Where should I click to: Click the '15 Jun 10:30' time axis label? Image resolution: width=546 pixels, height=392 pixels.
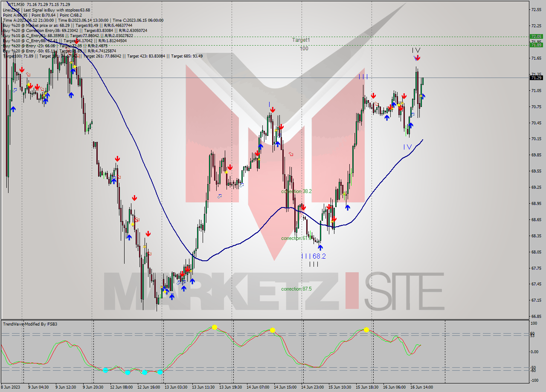pos(340,387)
